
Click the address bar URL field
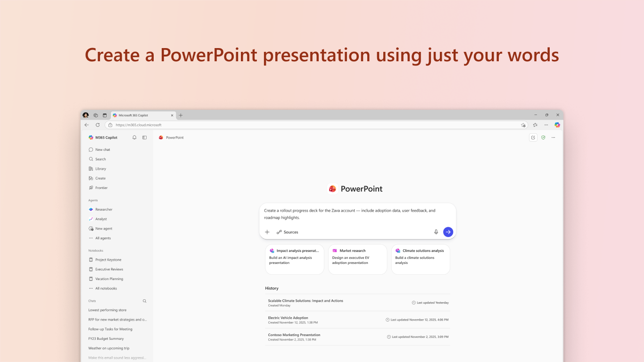(316, 125)
